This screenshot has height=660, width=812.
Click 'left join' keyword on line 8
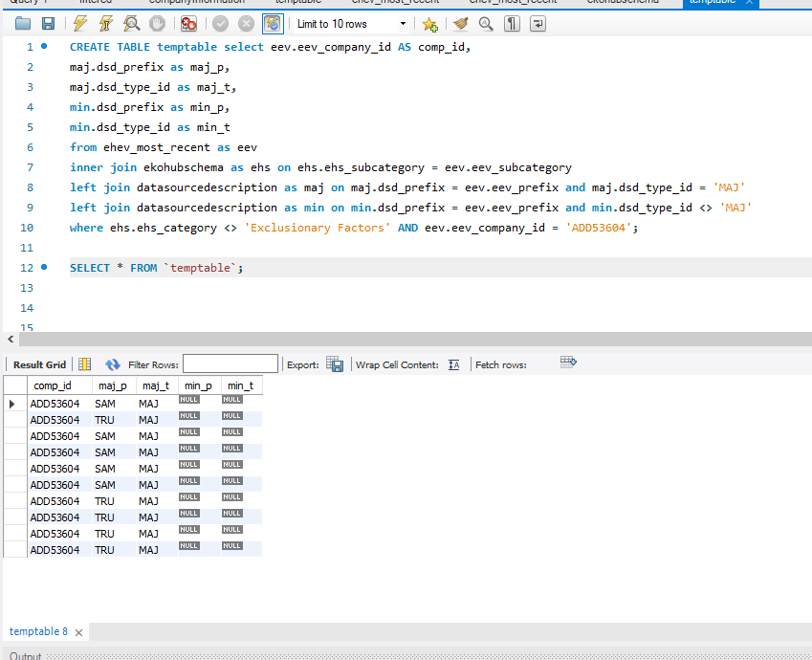pos(100,187)
